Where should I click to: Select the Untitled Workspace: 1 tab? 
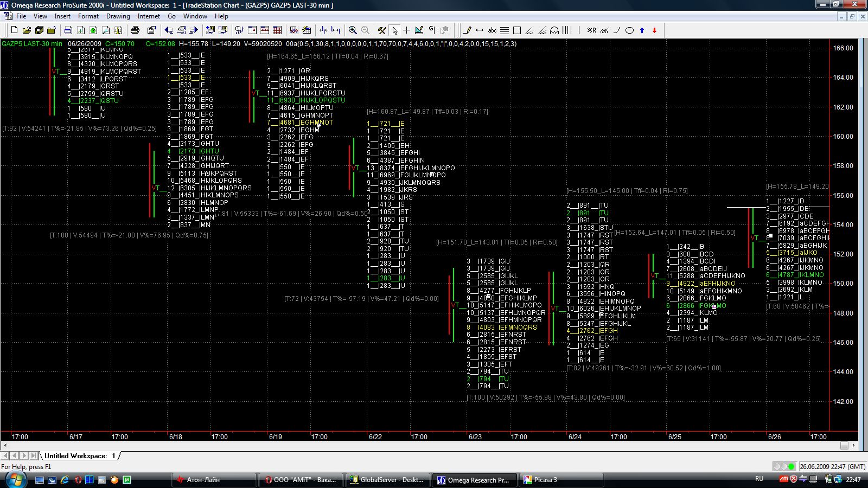[80, 456]
